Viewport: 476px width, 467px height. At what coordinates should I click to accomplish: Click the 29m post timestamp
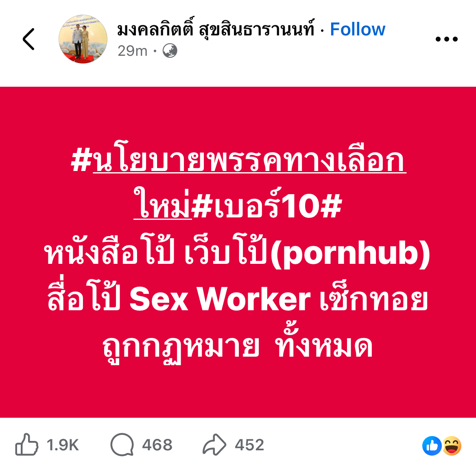[x=132, y=51]
